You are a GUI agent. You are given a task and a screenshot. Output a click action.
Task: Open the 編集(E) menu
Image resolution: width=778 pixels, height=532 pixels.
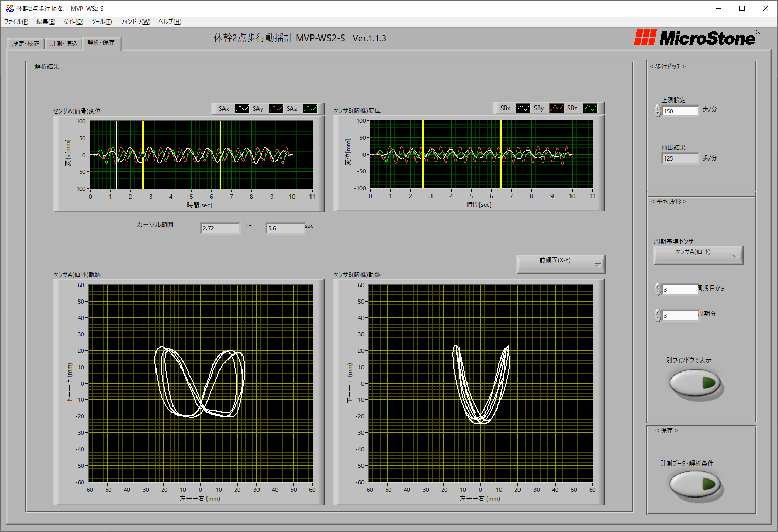(x=46, y=22)
